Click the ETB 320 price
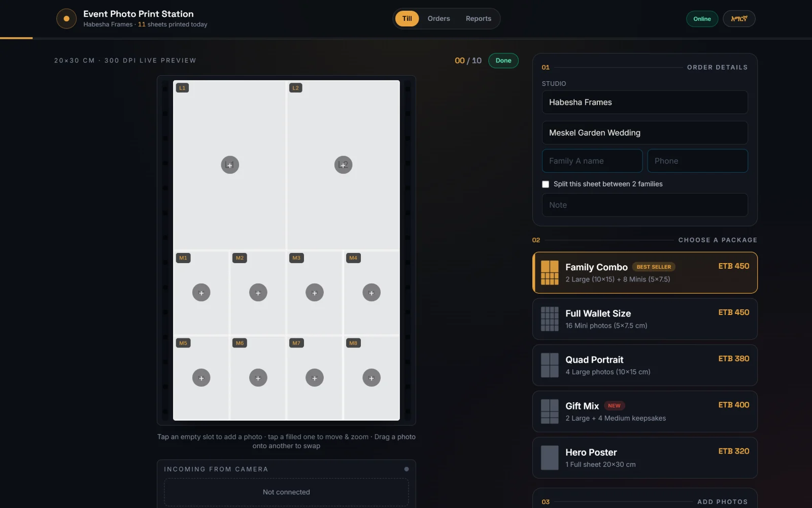 tap(733, 451)
